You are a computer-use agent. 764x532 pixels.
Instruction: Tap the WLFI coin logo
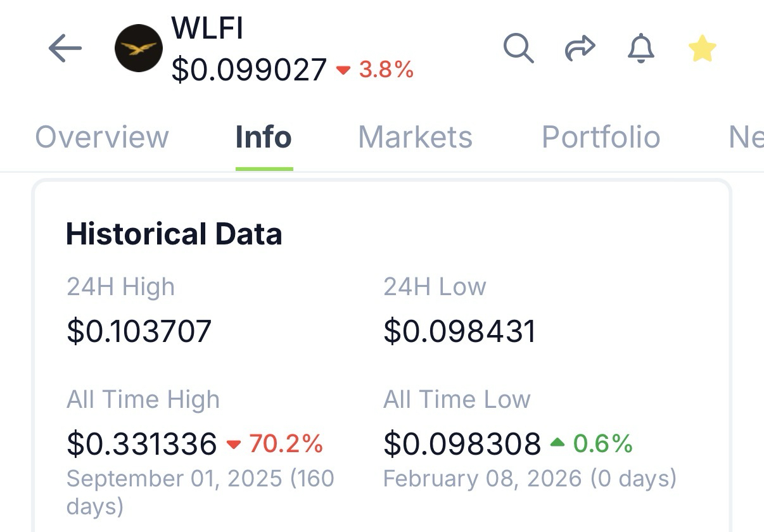point(138,49)
